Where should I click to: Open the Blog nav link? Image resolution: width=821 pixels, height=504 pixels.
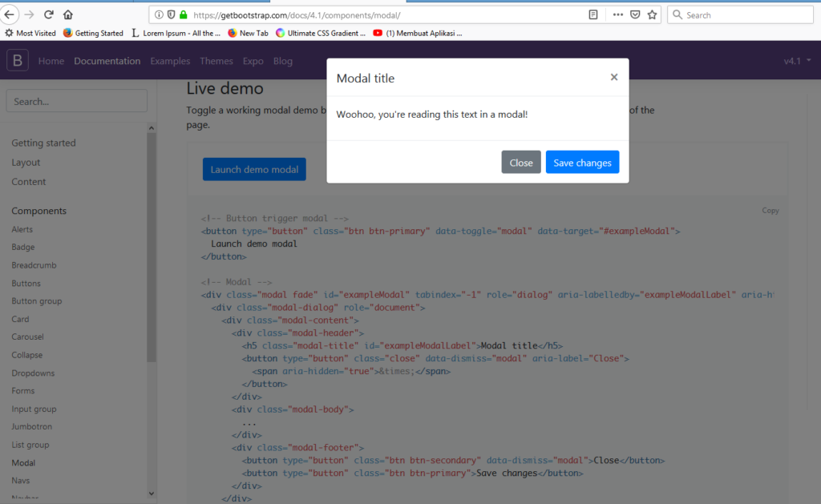tap(283, 61)
